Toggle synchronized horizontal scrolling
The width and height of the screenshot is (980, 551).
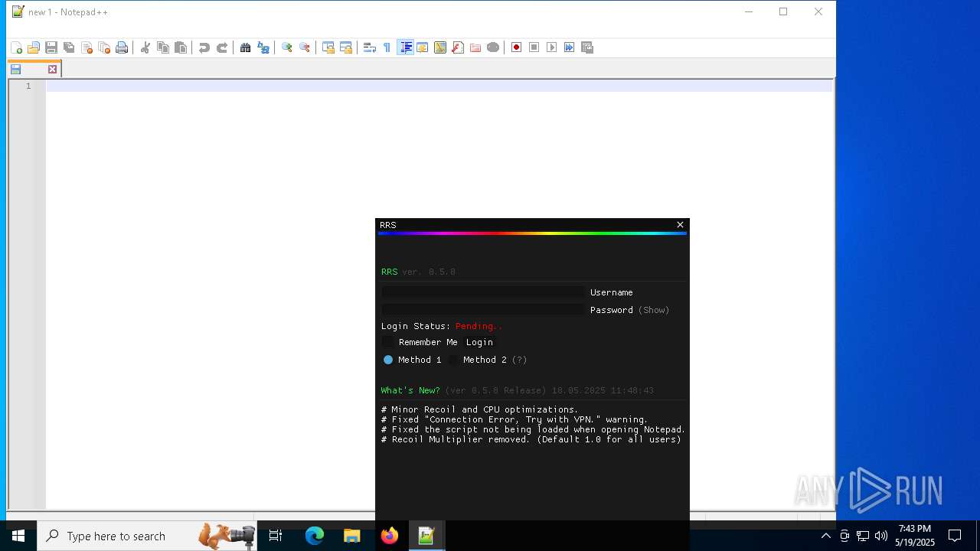click(x=346, y=47)
